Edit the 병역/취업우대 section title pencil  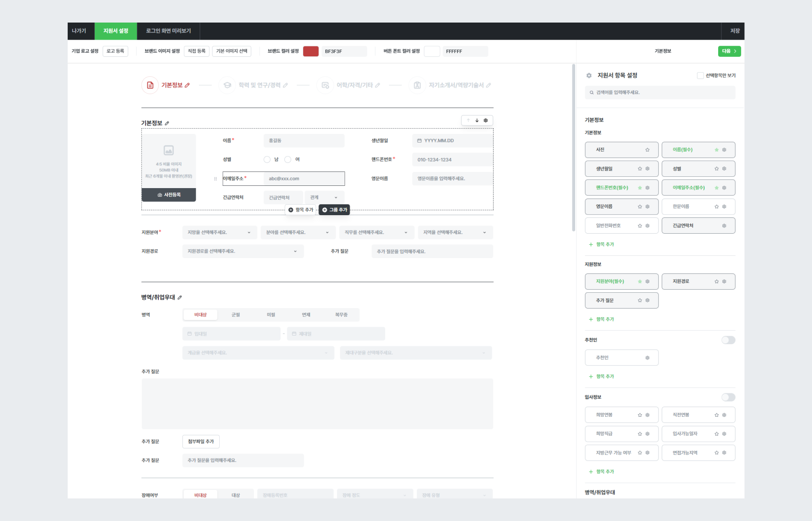click(x=180, y=297)
